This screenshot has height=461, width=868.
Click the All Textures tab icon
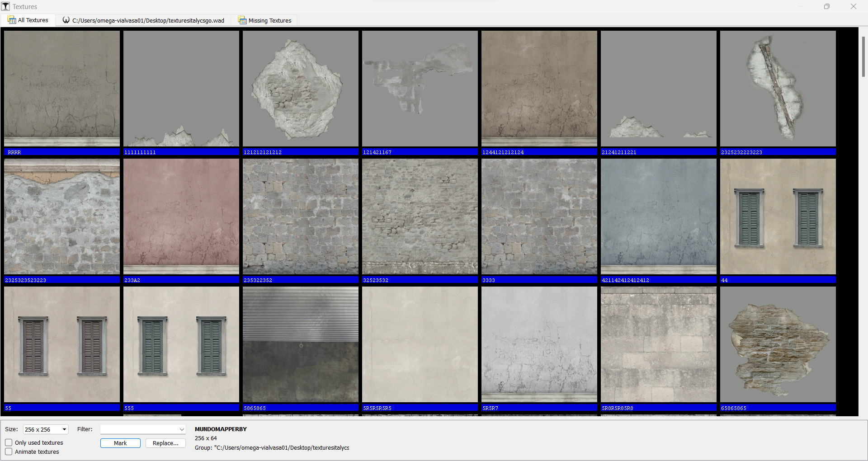coord(12,20)
